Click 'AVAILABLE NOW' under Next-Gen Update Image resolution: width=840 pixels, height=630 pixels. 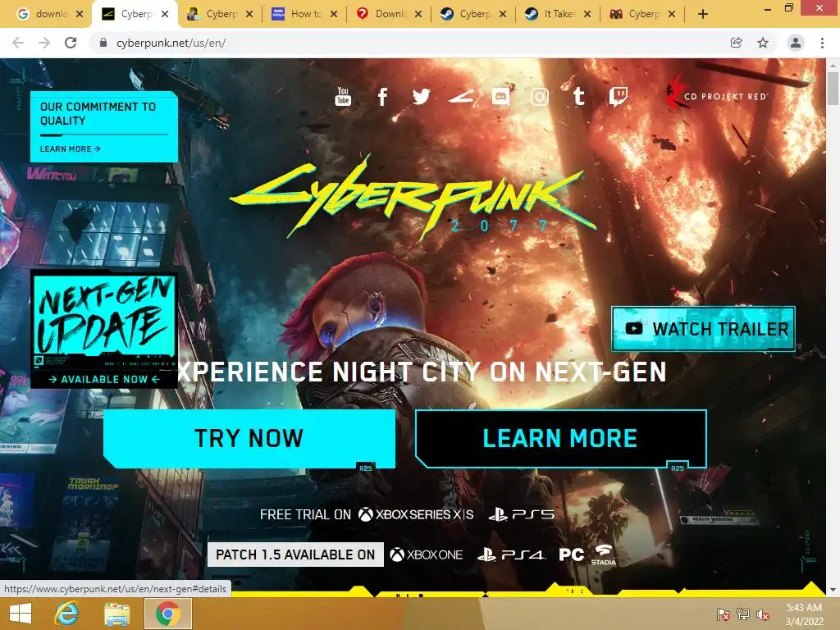coord(104,379)
